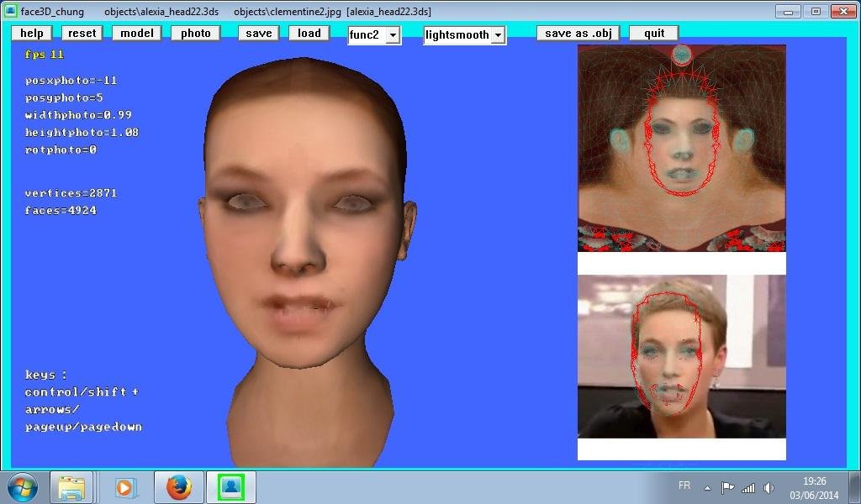The height and width of the screenshot is (504, 861).
Task: Launch Windows Media Player from taskbar
Action: coord(124,487)
